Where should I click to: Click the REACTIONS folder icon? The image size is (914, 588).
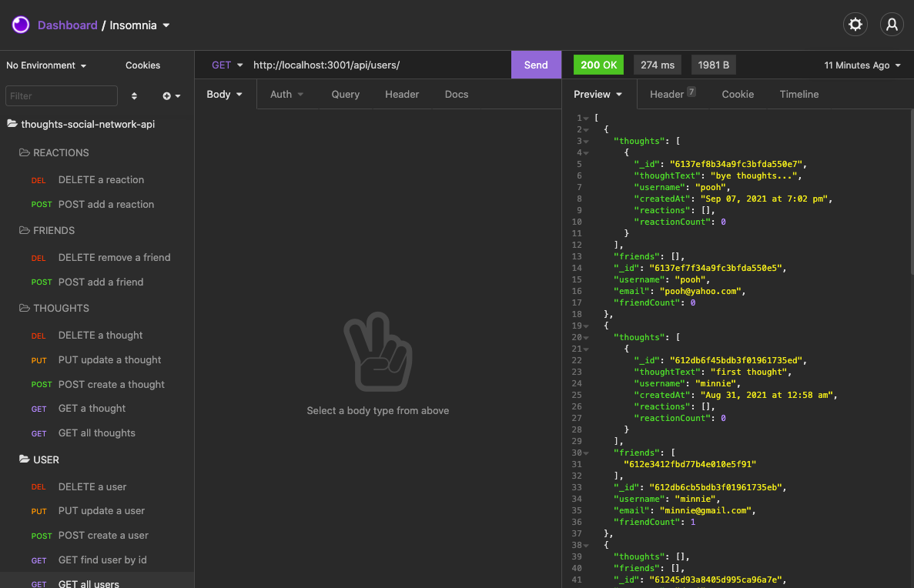pos(24,152)
